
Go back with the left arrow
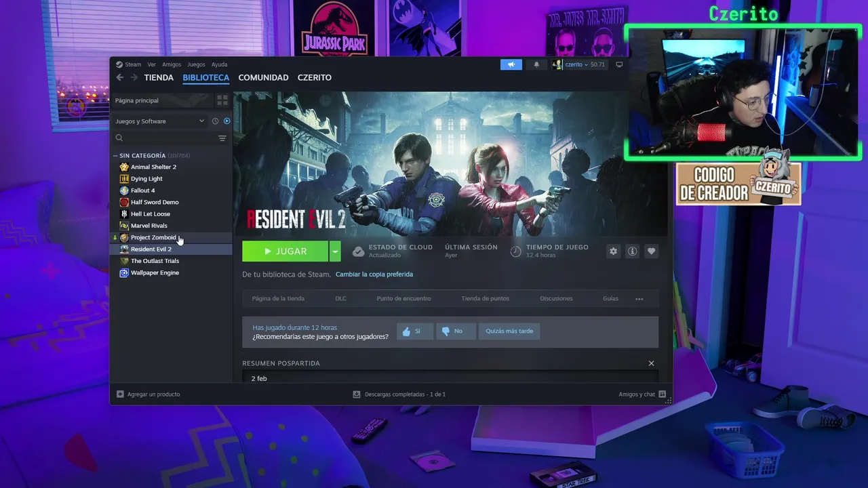pyautogui.click(x=120, y=77)
